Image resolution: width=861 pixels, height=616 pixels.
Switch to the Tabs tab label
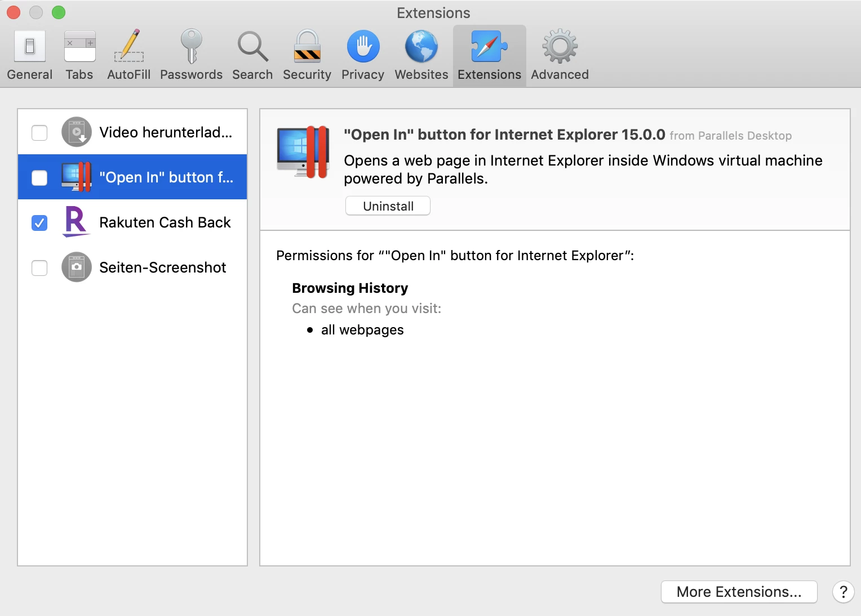click(79, 74)
